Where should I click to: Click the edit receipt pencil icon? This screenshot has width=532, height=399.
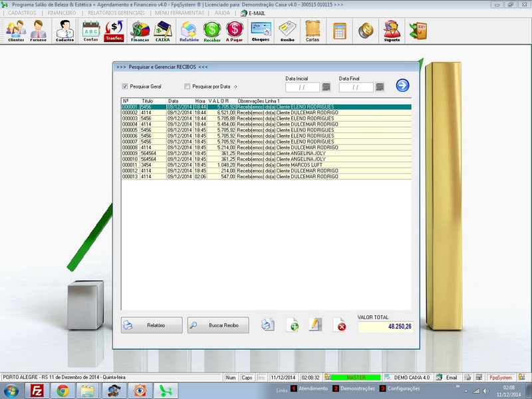click(315, 325)
